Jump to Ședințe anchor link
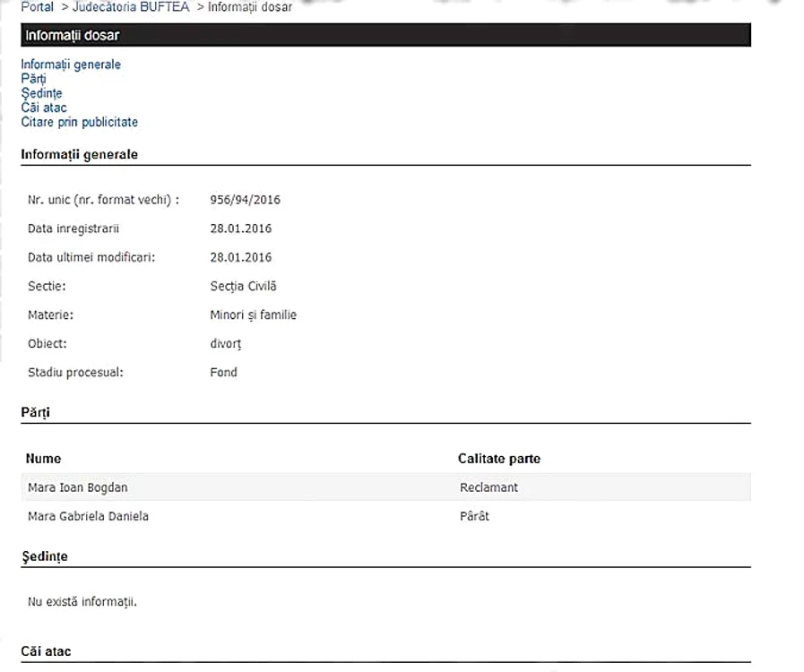The width and height of the screenshot is (804, 672). pyautogui.click(x=41, y=93)
